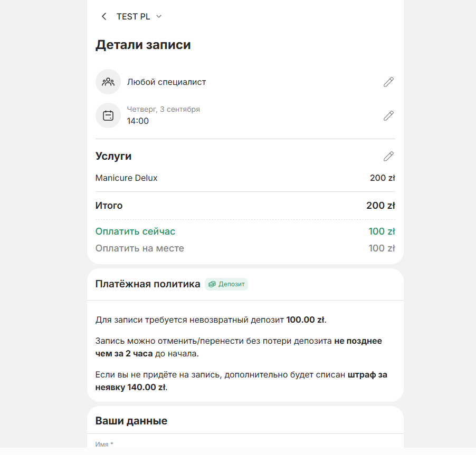The width and height of the screenshot is (476, 455).
Task: Click the Четверг, 3 сентября date text
Action: click(163, 109)
